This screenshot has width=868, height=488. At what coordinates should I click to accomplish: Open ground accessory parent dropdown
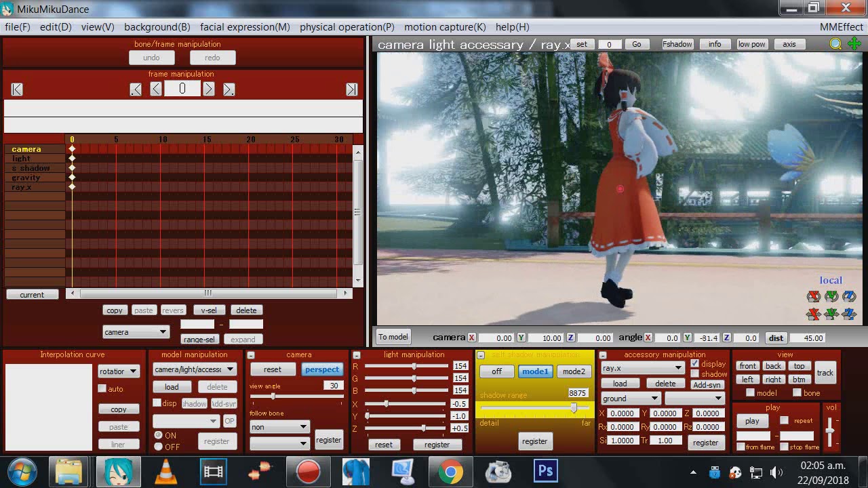tap(631, 399)
